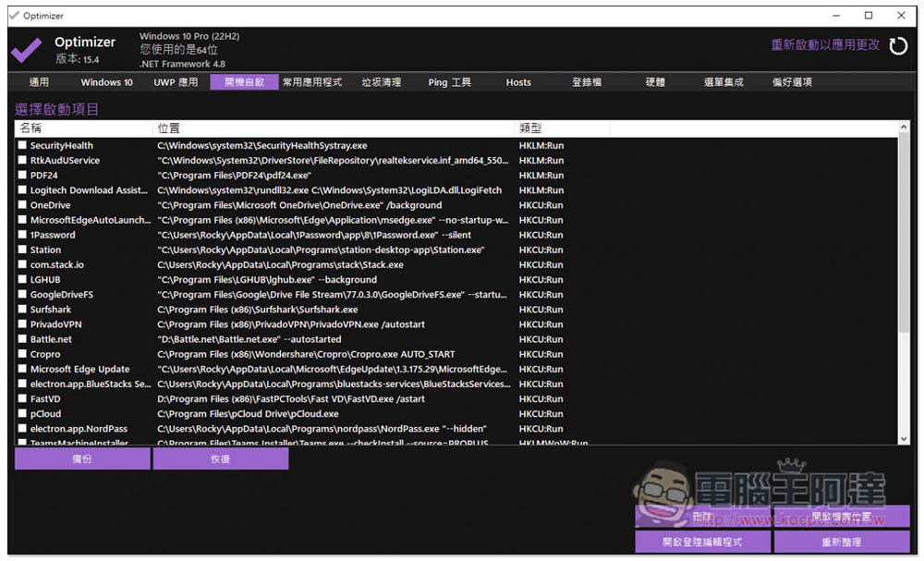Image resolution: width=924 pixels, height=561 pixels.
Task: Click the 恢復 button
Action: point(221,459)
